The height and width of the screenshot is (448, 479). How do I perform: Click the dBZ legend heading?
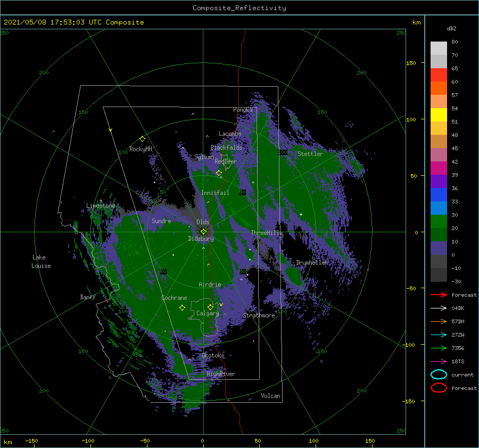coord(451,29)
